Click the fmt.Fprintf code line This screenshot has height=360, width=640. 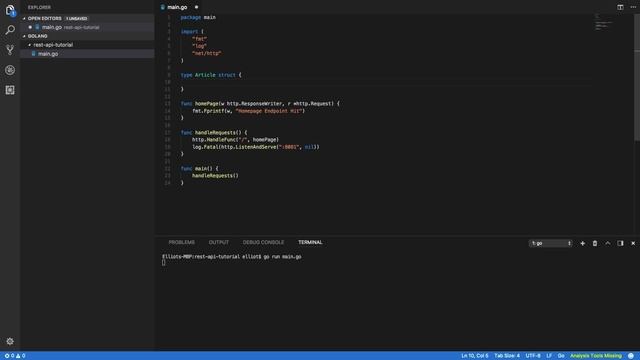coord(249,111)
